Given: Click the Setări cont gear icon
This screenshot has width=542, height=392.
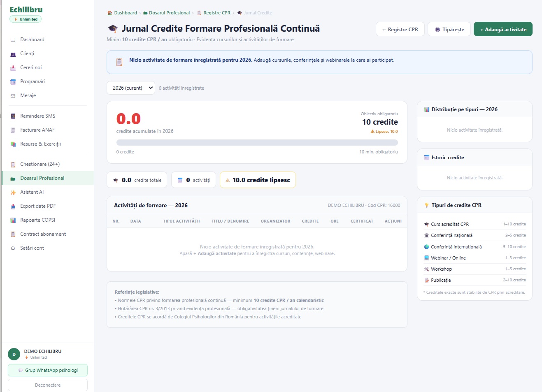Looking at the screenshot, I should pyautogui.click(x=13, y=248).
